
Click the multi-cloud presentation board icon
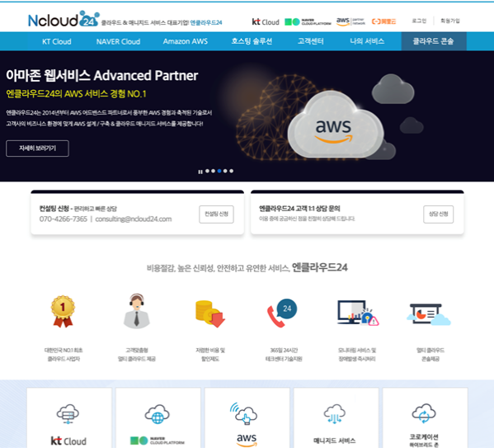point(429,314)
